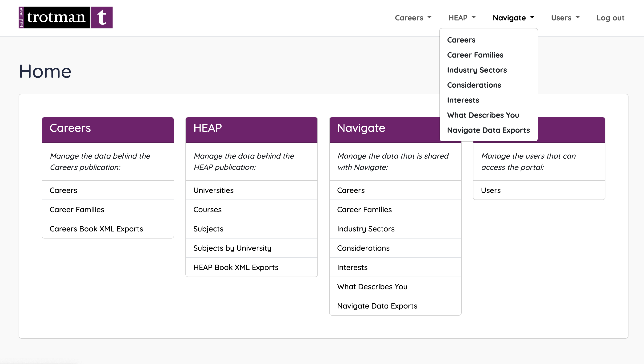Click the Home page heading

tap(45, 71)
